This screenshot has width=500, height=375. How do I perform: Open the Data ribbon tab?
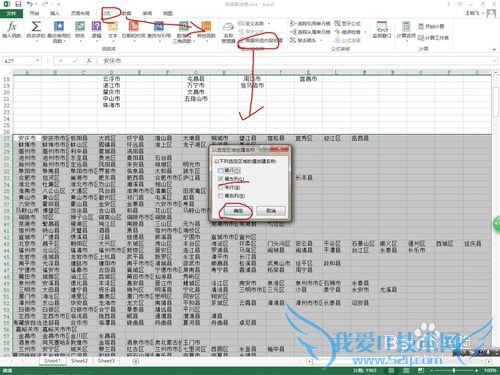pos(126,13)
